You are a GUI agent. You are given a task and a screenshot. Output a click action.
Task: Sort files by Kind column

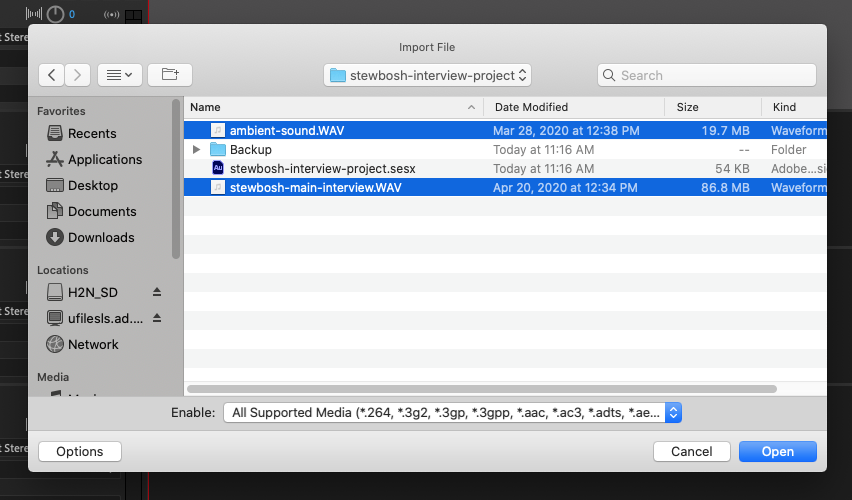point(785,107)
